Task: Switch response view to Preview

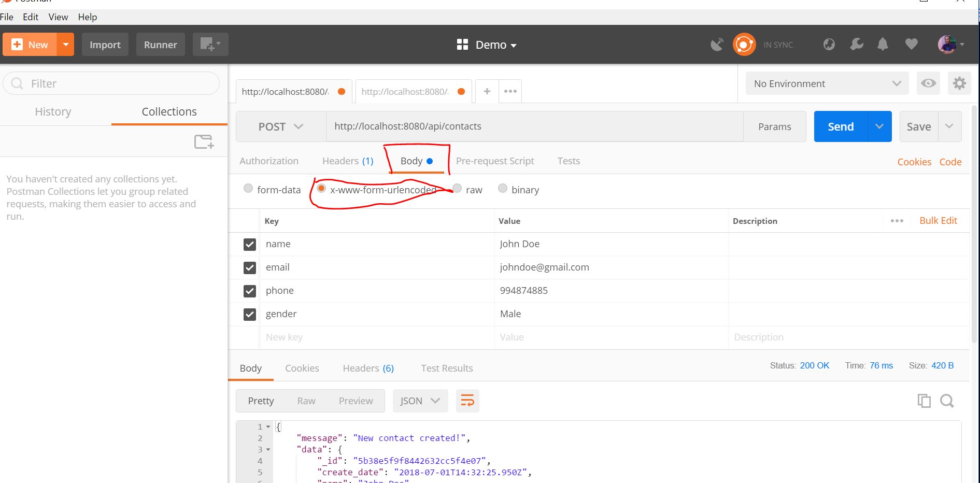Action: [356, 401]
